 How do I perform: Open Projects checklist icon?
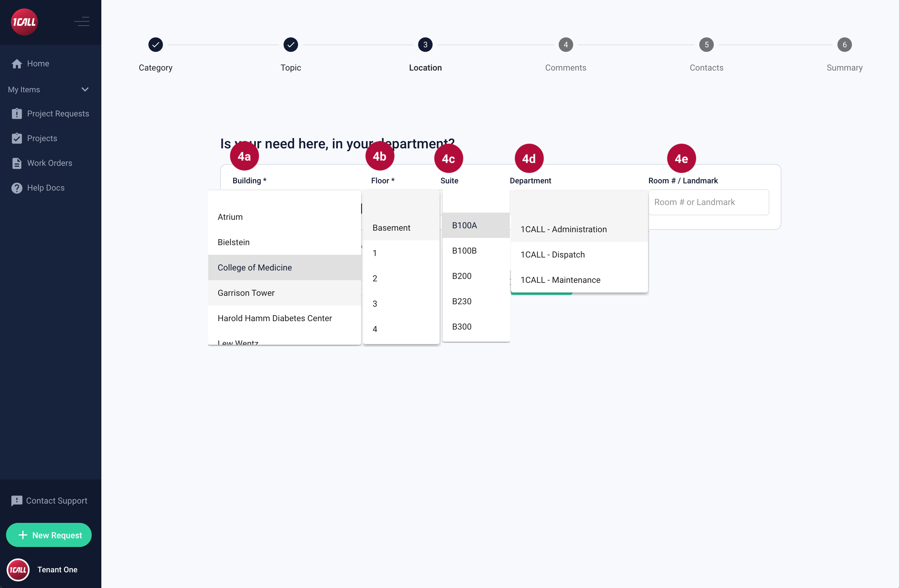[17, 138]
